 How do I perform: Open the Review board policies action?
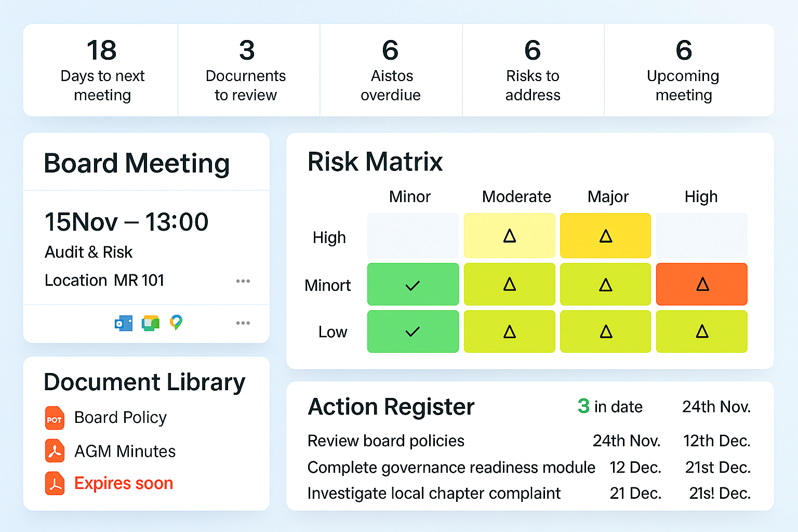[386, 441]
